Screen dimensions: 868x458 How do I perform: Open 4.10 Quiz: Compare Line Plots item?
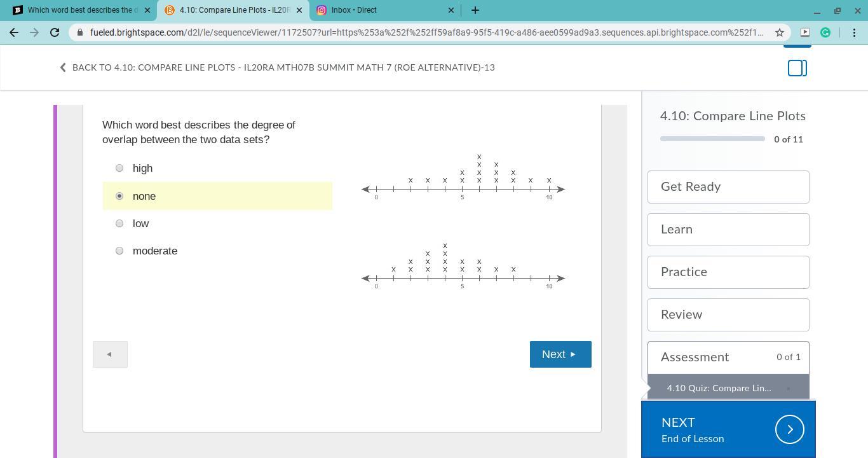tap(728, 388)
